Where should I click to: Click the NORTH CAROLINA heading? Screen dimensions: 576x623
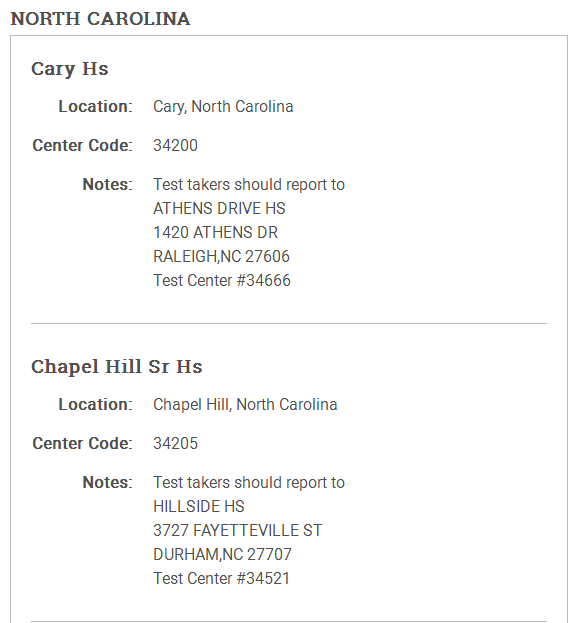[x=100, y=19]
